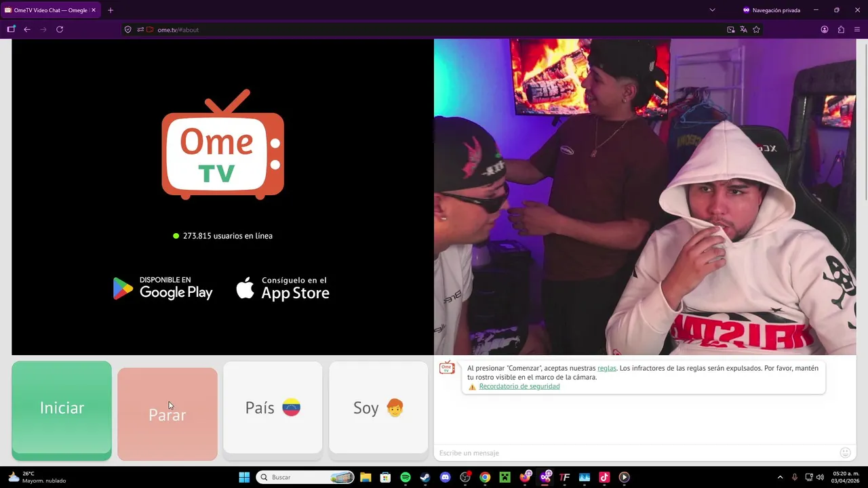Open the media player taskbar icon
Screen dimensions: 868x488
624,477
